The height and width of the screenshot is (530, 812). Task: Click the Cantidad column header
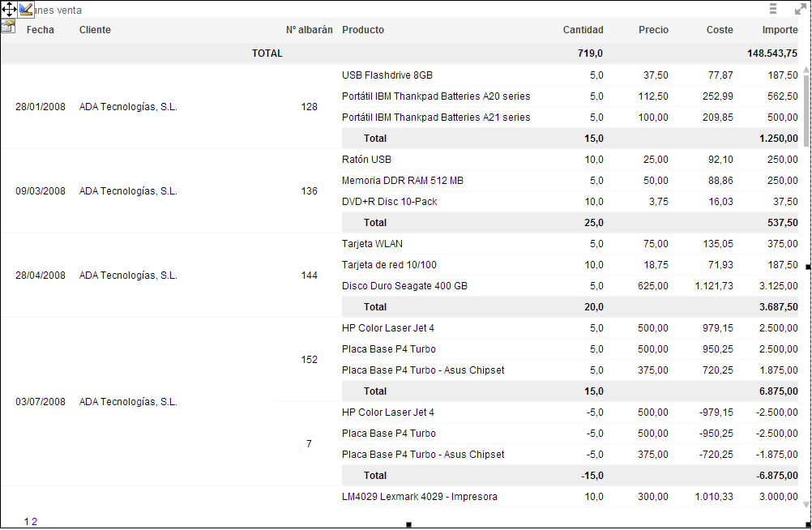pyautogui.click(x=583, y=30)
